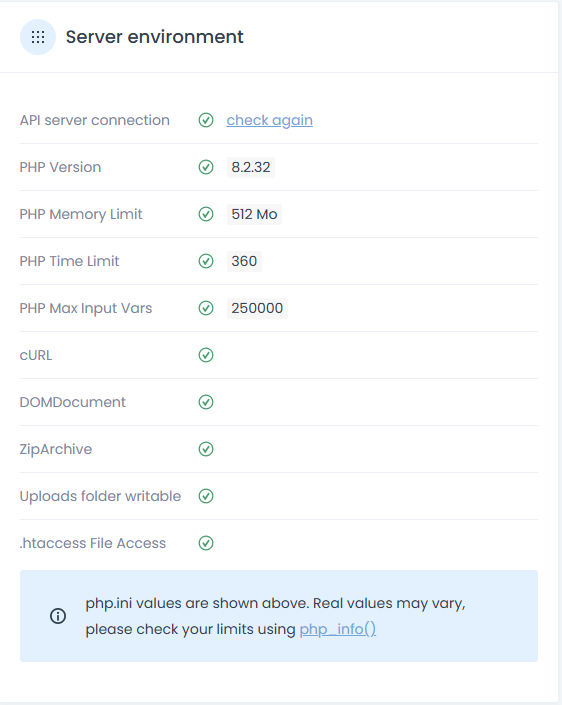Click the grid icon beside Server environment
The image size is (562, 705).
(x=38, y=37)
